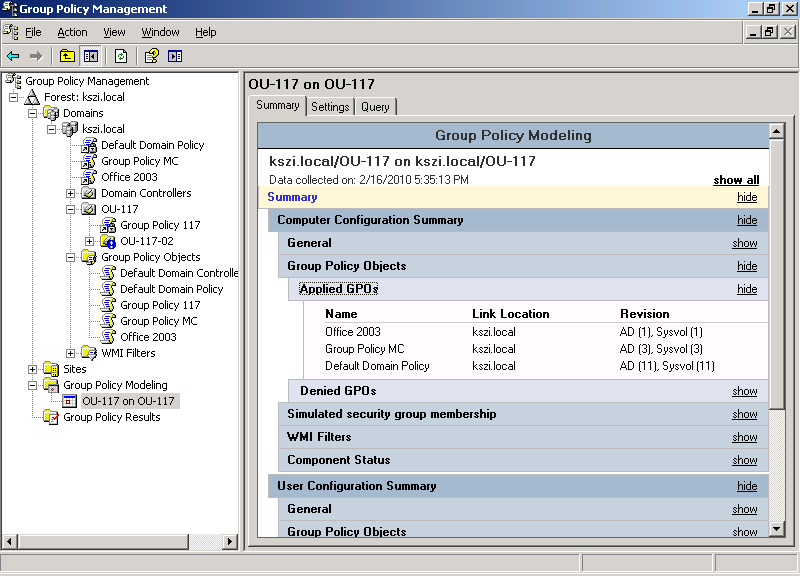Click the Group Policy Modeling folder icon
Viewport: 800px width, 576px height.
point(51,385)
